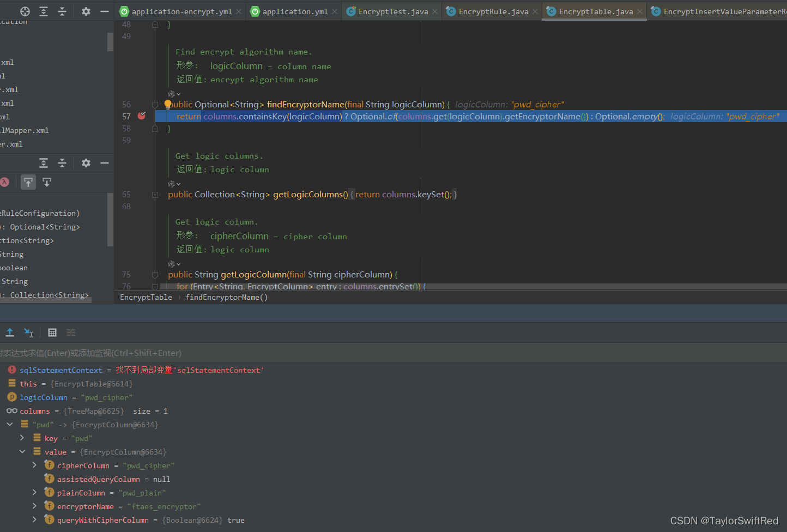Switch to application.yml tab
Image resolution: width=787 pixels, height=532 pixels.
tap(294, 11)
